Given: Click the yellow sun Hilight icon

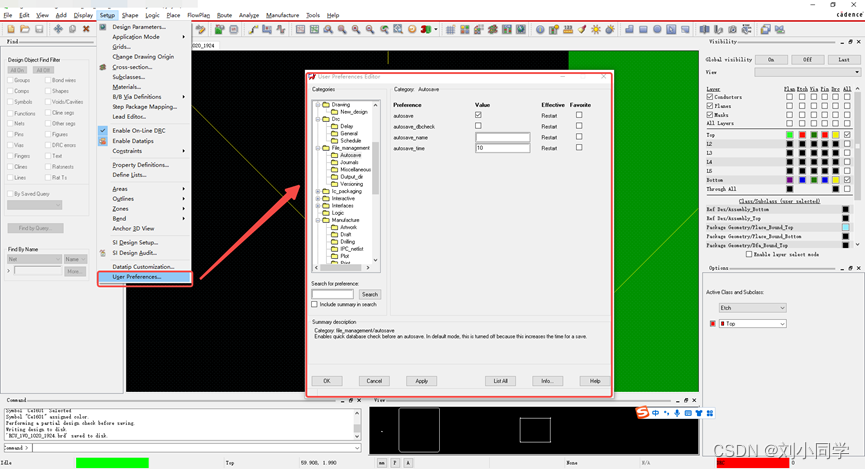Looking at the screenshot, I should 596,29.
